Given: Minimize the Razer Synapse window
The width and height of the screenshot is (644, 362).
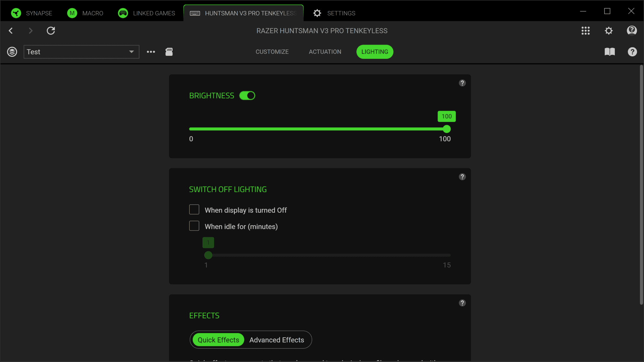Looking at the screenshot, I should 583,11.
